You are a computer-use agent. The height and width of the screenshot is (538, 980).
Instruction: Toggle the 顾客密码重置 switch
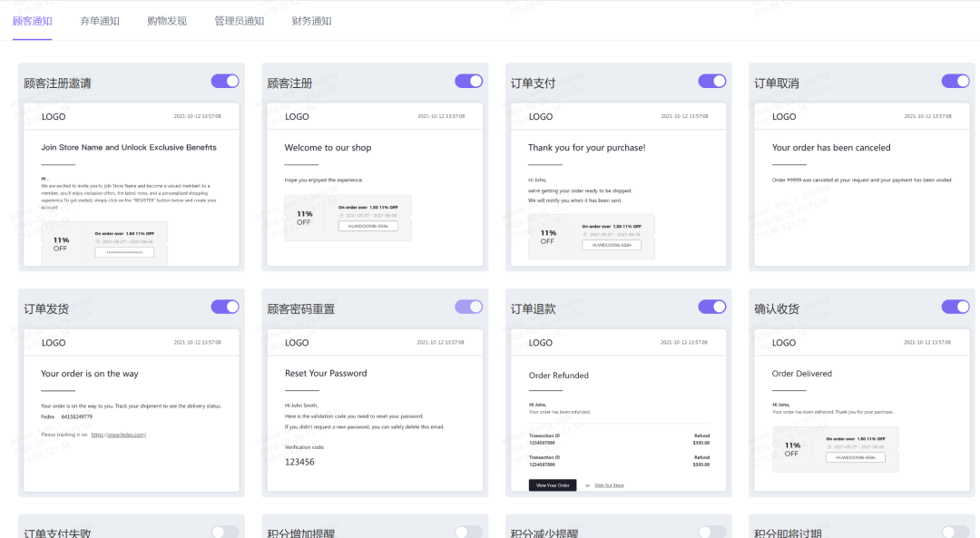[x=468, y=307]
